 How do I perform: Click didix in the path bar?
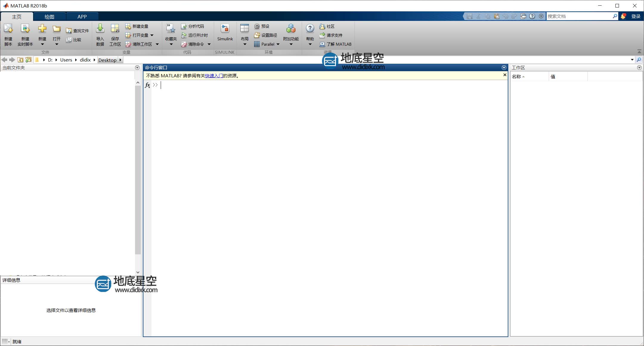pyautogui.click(x=85, y=60)
